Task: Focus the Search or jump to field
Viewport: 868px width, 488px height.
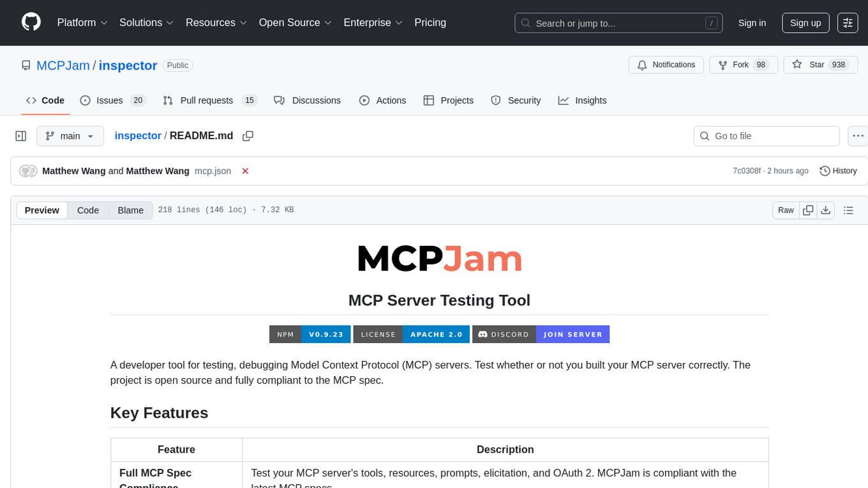Action: 618,23
